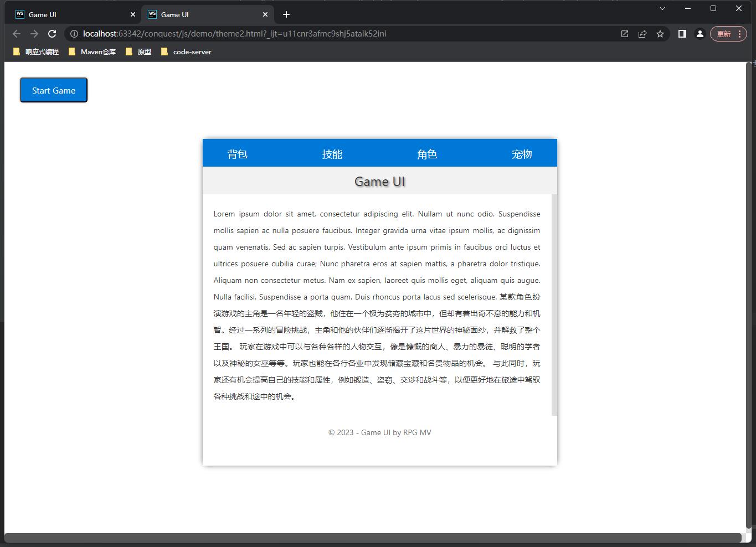
Task: Toggle the browser side panel icon
Action: click(x=682, y=34)
